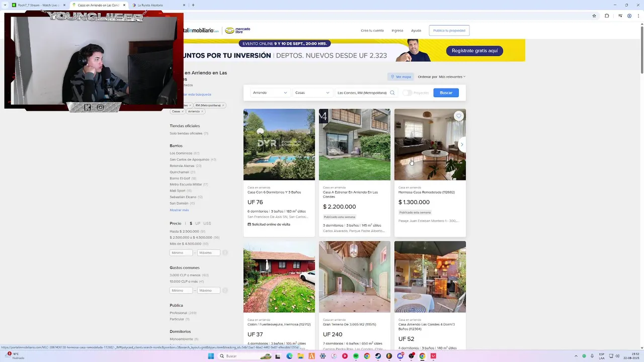Open a new browser tab
The width and height of the screenshot is (644, 362).
193,5
